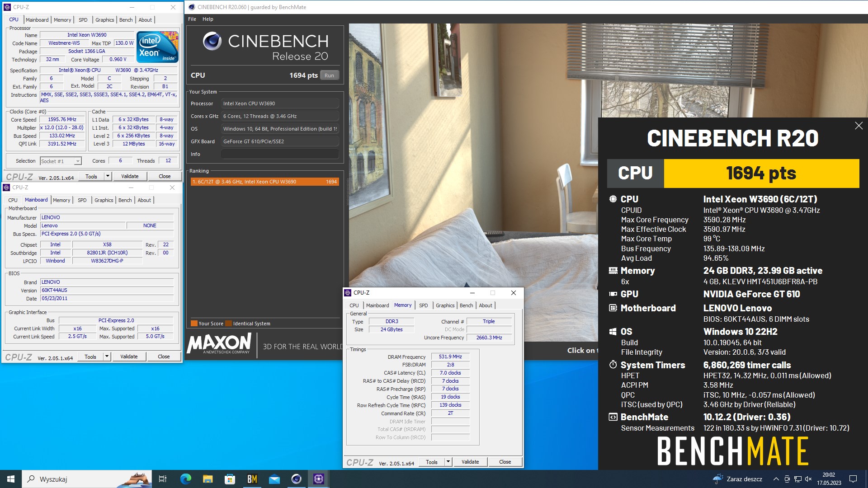
Task: Open the Cinebench Help menu
Action: tap(208, 19)
